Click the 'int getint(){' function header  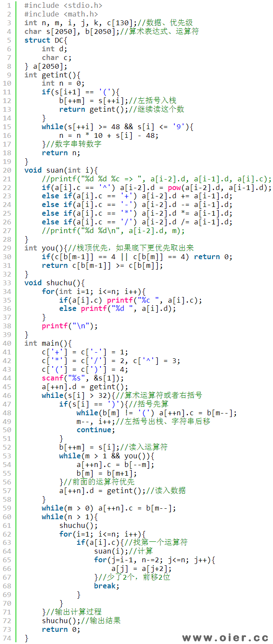(53, 75)
